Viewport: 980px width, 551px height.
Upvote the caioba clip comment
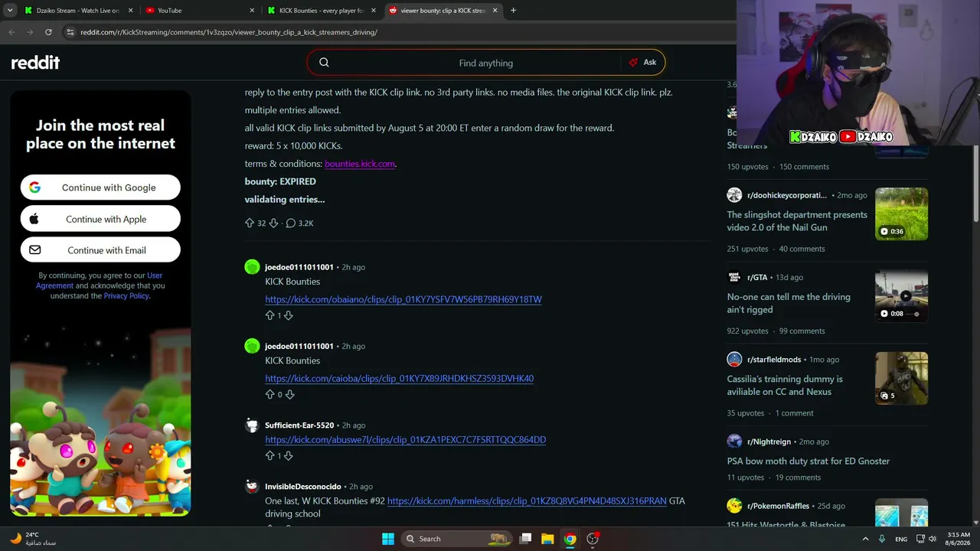pos(269,395)
